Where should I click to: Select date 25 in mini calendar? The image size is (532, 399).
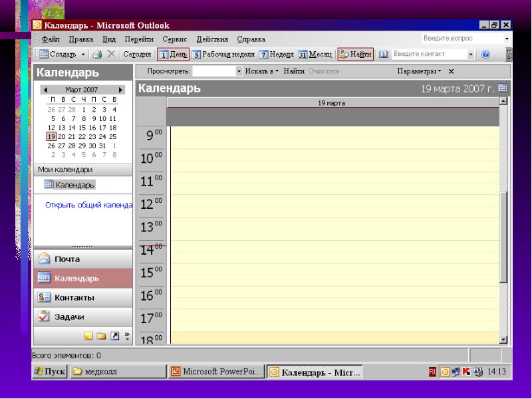113,136
